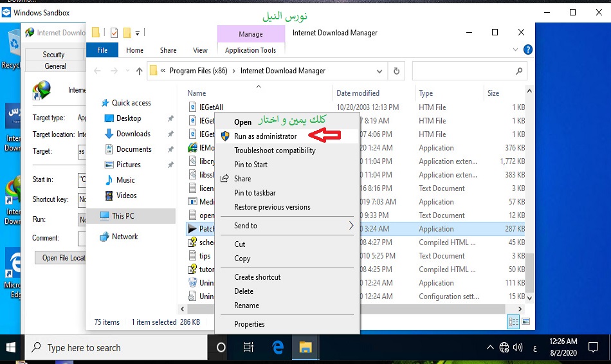Click the volume speaker tray icon
611x364 pixels.
click(x=518, y=348)
